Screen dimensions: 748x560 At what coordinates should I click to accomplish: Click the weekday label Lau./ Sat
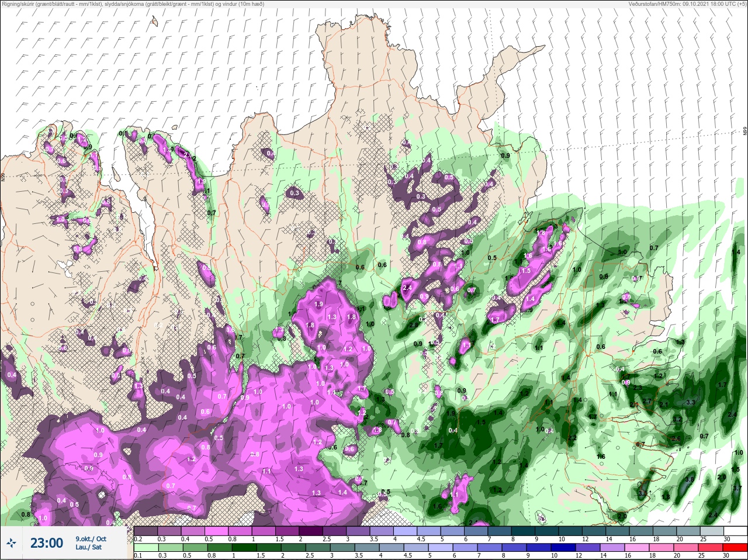pos(88,547)
